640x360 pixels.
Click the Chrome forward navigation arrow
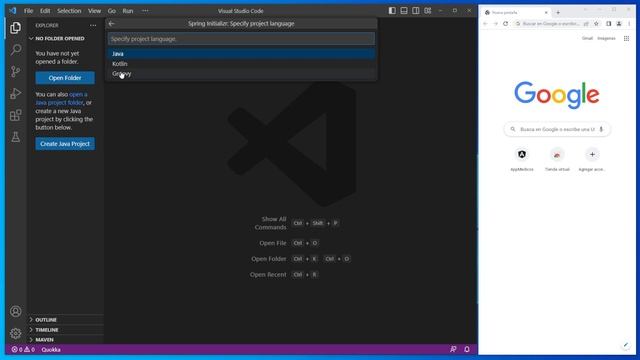click(x=496, y=24)
